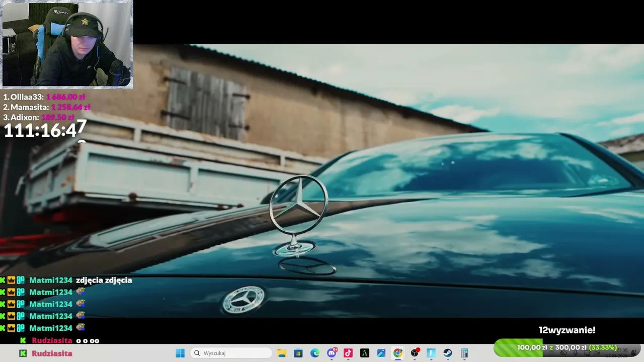Select the Adixon donor entry
Screen dimensions: 644x362
(x=39, y=117)
